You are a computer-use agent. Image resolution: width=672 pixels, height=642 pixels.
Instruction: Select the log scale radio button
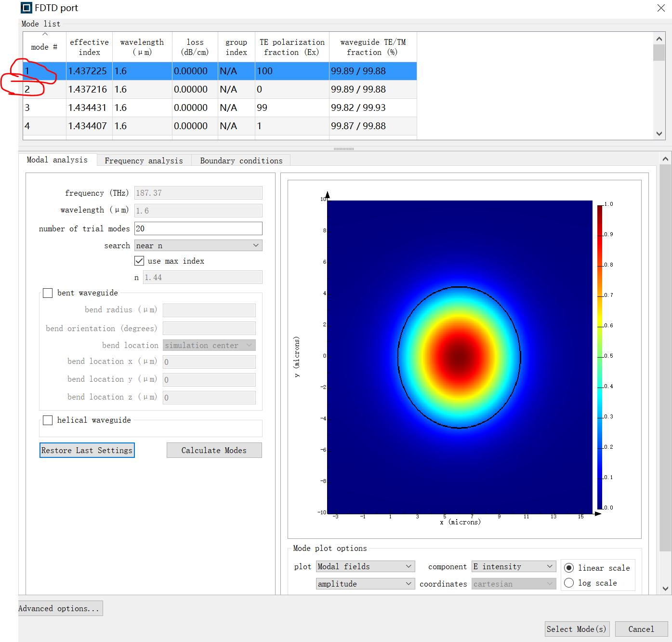click(569, 583)
